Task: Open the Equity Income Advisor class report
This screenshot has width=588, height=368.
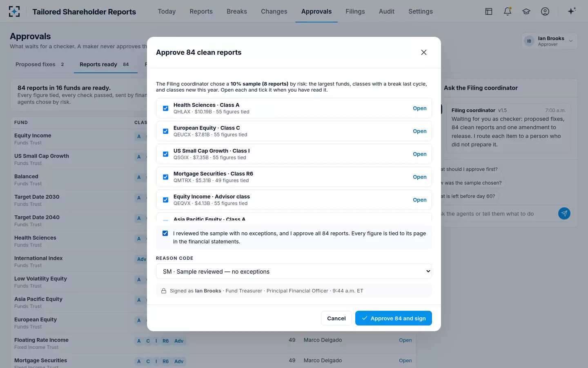Action: 419,200
